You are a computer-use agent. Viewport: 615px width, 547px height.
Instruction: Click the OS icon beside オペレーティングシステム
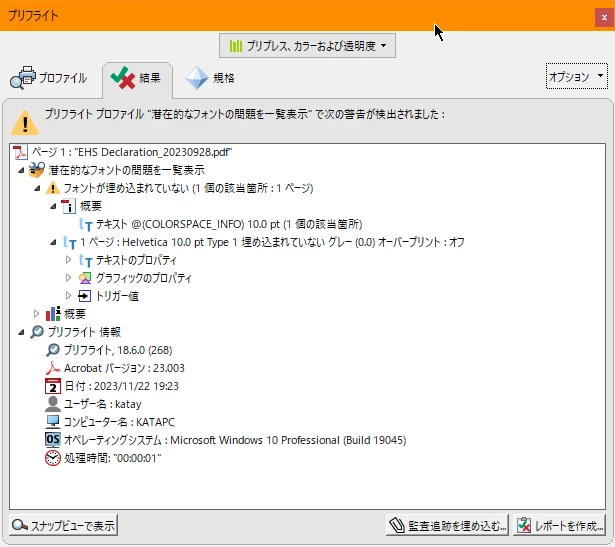[53, 440]
